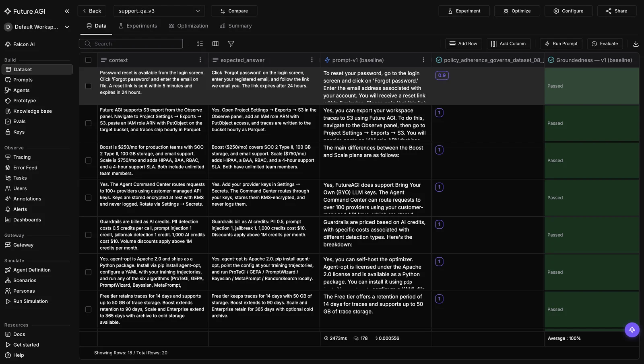Image resolution: width=644 pixels, height=364 pixels.
Task: Open expected_answer column three-dot menu
Action: pyautogui.click(x=312, y=60)
